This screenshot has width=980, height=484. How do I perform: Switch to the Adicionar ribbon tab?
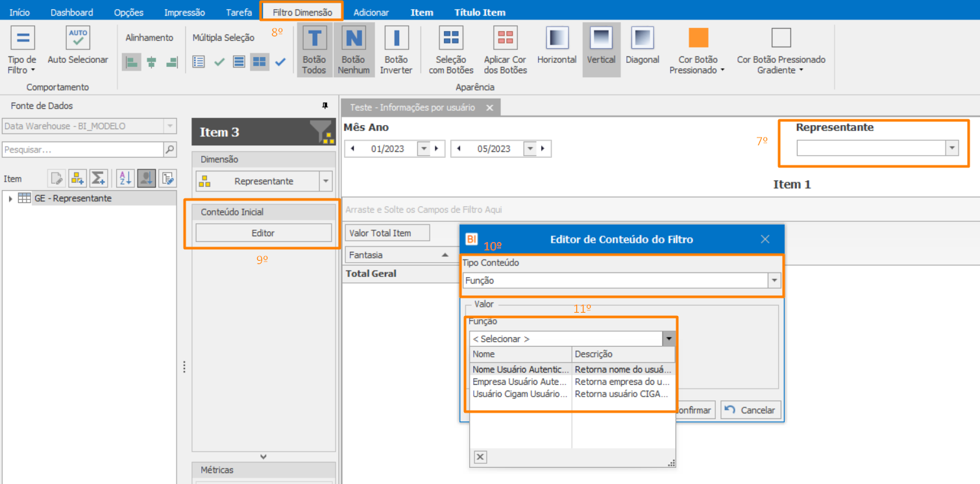click(371, 12)
